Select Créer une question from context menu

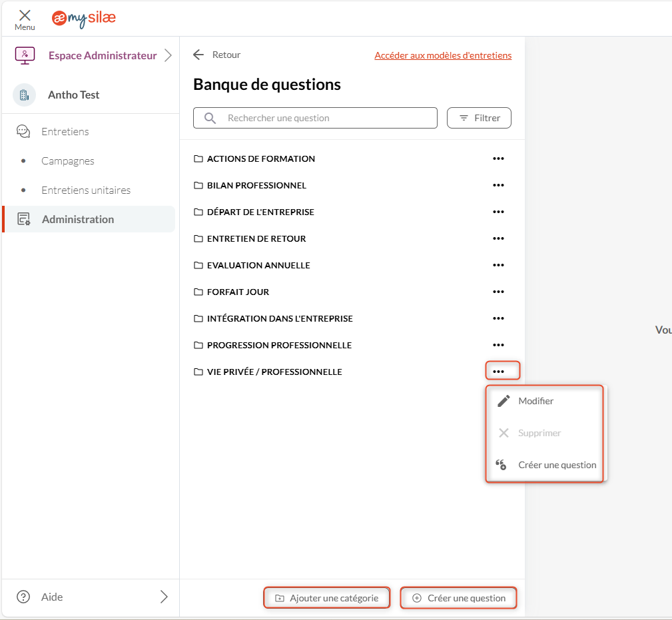click(557, 465)
